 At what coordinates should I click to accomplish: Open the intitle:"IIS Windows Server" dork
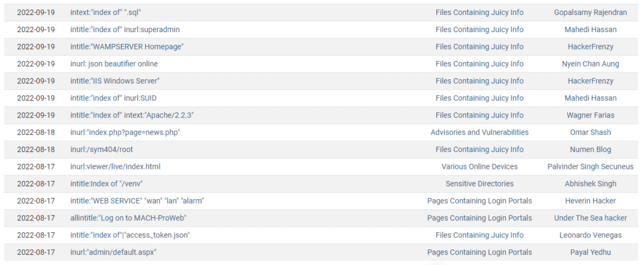(x=115, y=81)
